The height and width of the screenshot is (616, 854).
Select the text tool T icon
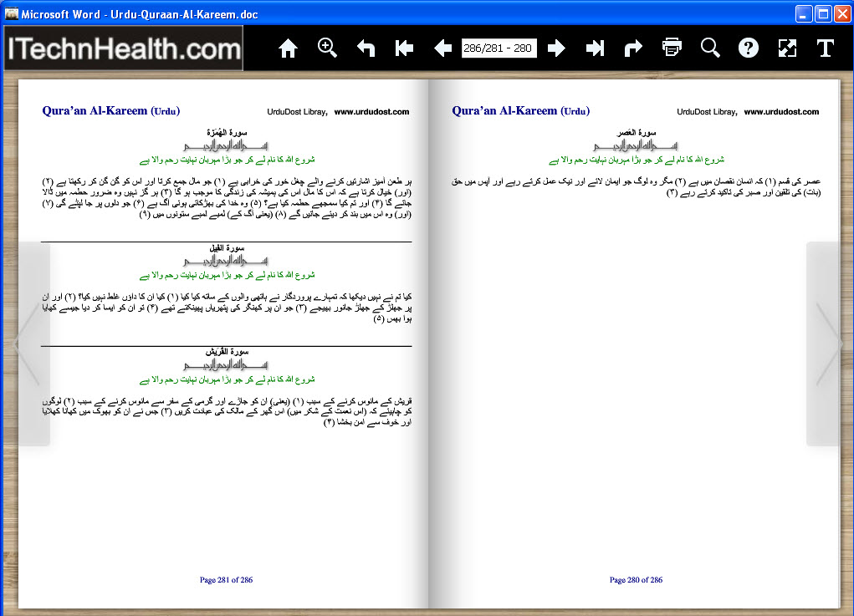coord(825,48)
